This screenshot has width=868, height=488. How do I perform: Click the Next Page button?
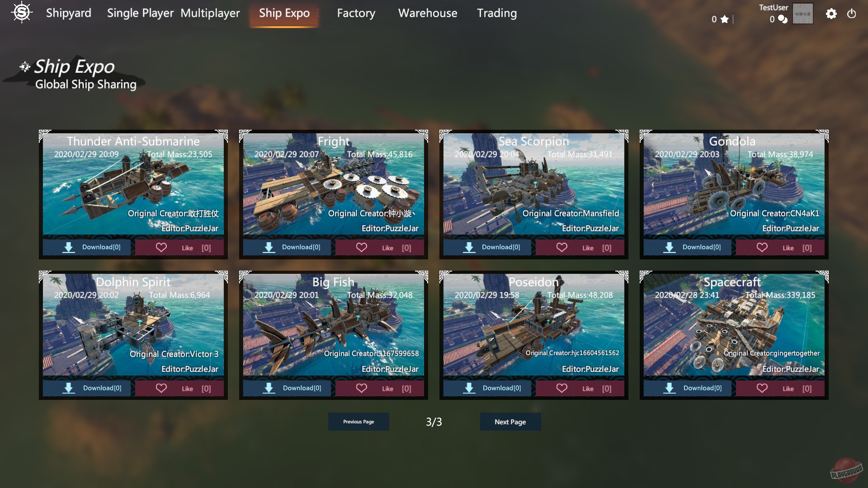pos(510,422)
